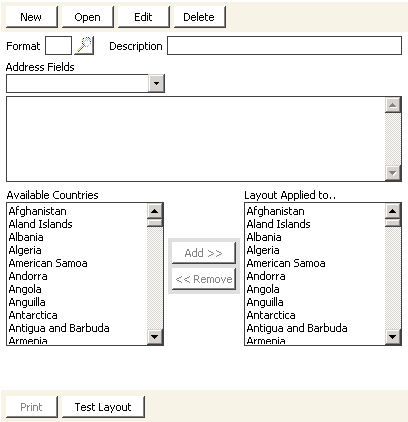
Task: Select American Samoa in Available Countries
Action: (77, 263)
